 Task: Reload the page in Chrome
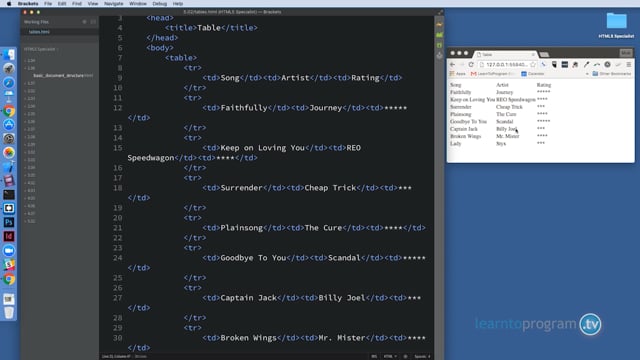click(471, 64)
